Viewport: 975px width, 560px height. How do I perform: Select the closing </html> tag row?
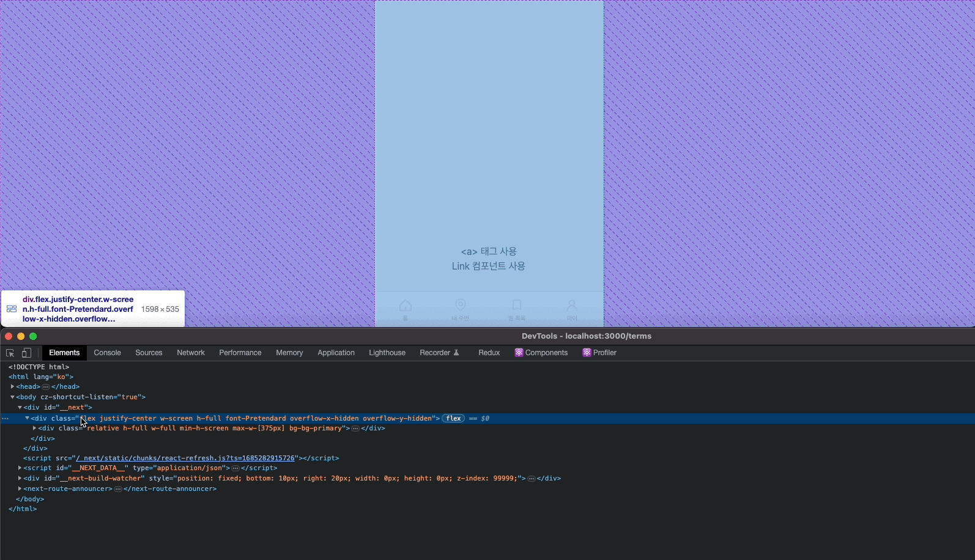[23, 509]
